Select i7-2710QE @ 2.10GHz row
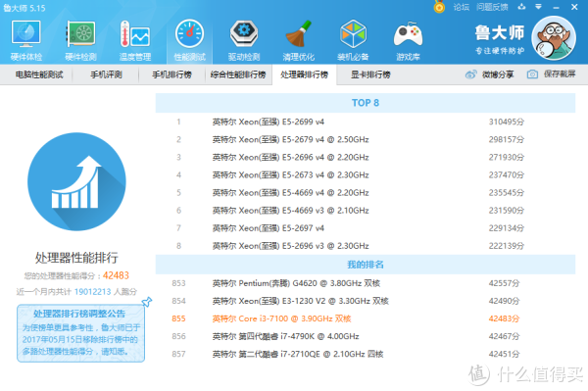Viewport: 588px width, 391px height. (x=366, y=354)
